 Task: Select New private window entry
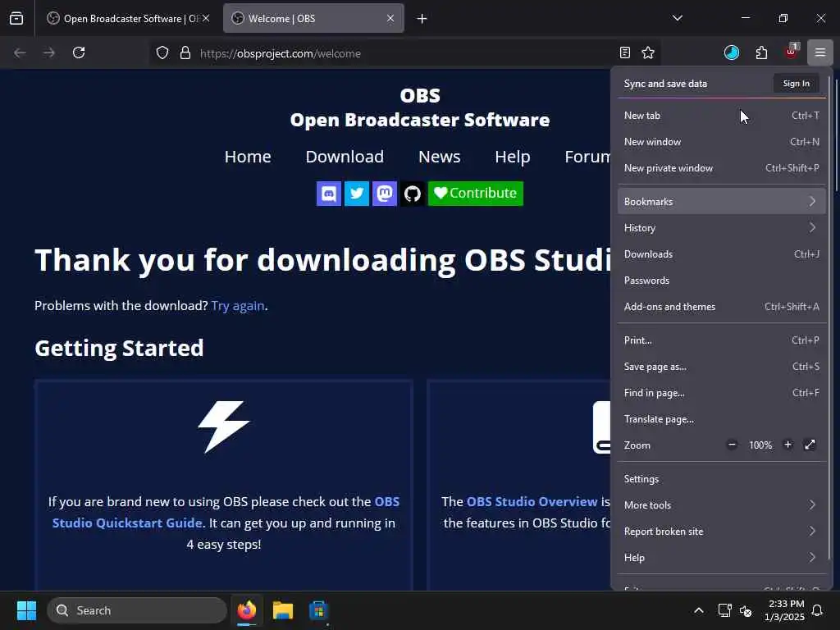point(721,167)
